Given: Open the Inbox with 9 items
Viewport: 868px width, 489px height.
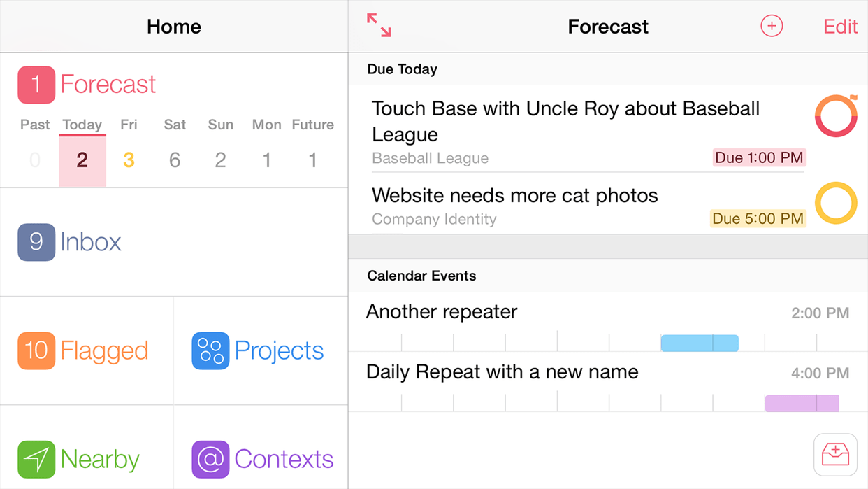Looking at the screenshot, I should 36,242.
